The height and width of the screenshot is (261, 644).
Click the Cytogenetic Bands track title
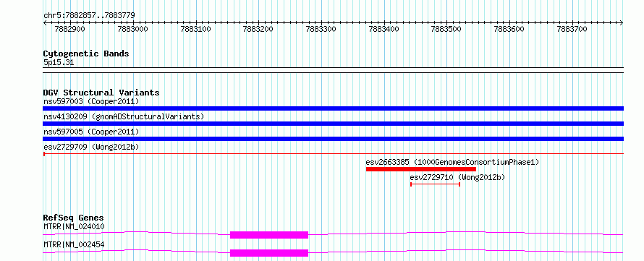[x=86, y=54]
